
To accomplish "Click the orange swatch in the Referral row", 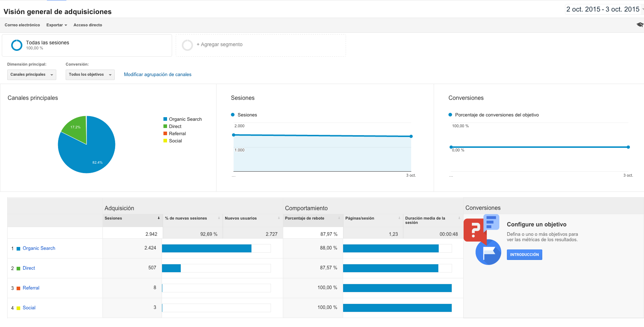I will (18, 288).
